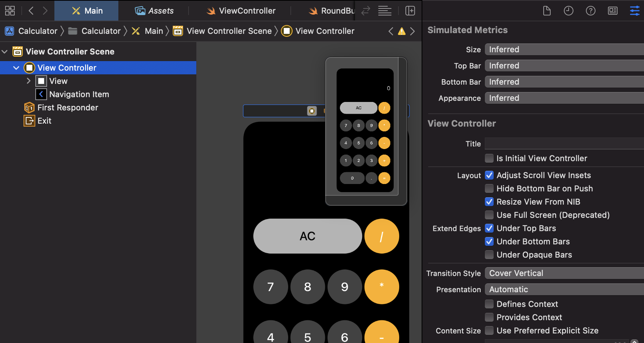Collapse the View Controller Scene disclosure
The height and width of the screenshot is (343, 644).
(5, 52)
